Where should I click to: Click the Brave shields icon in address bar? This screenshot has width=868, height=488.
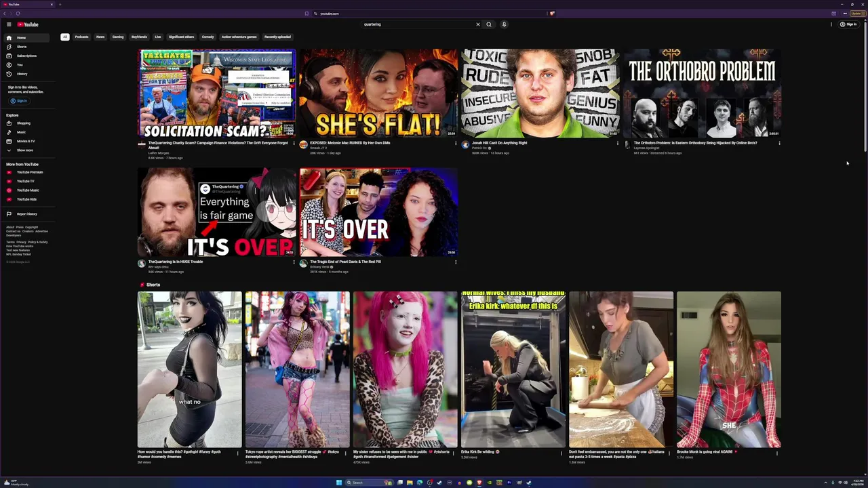point(552,14)
